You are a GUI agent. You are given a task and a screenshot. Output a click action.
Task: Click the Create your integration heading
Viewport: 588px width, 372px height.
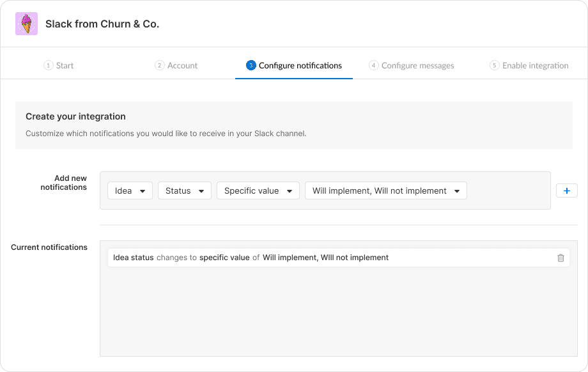click(75, 116)
